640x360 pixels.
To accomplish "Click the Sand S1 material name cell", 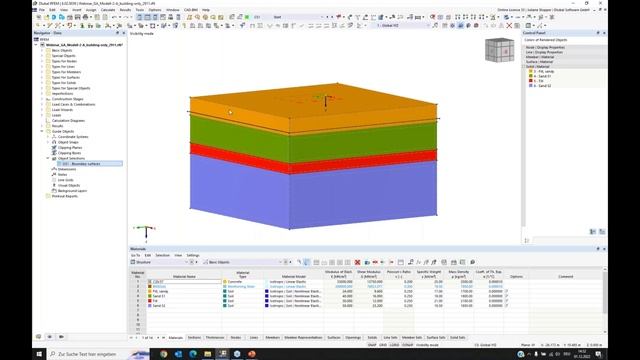I will click(x=184, y=296).
